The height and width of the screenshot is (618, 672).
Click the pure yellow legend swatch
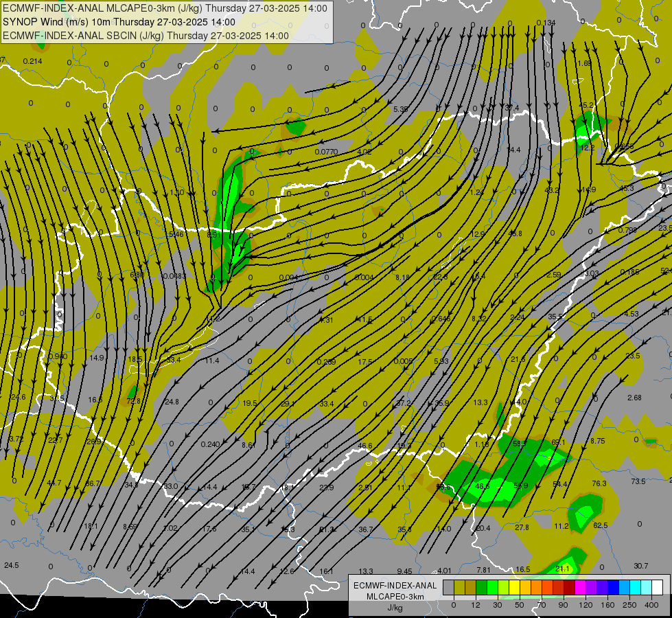(514, 587)
